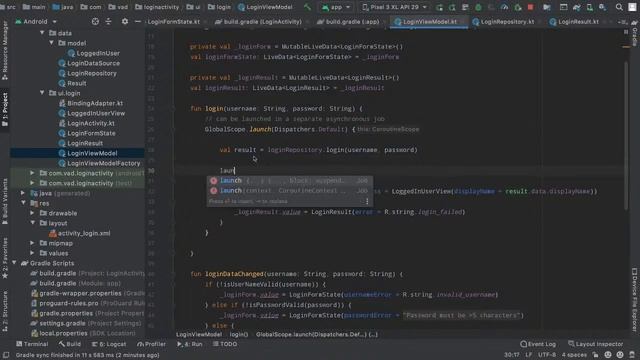Open the Pixel 3 XL API 29 device dropdown
The height and width of the screenshot is (360, 640).
395,7
